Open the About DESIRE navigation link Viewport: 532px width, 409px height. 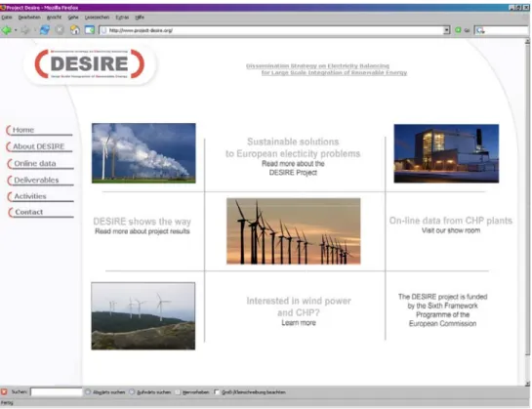pyautogui.click(x=39, y=146)
